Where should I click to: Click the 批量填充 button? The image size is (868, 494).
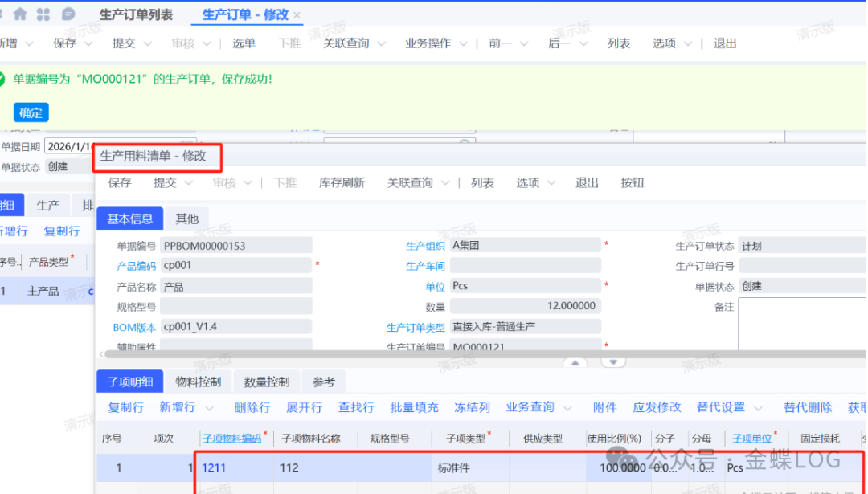coord(415,407)
